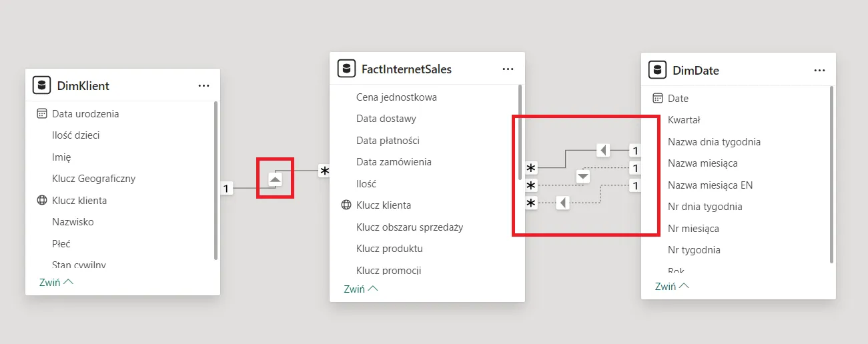Select the Nazwa miesiąca EN field

tap(711, 185)
